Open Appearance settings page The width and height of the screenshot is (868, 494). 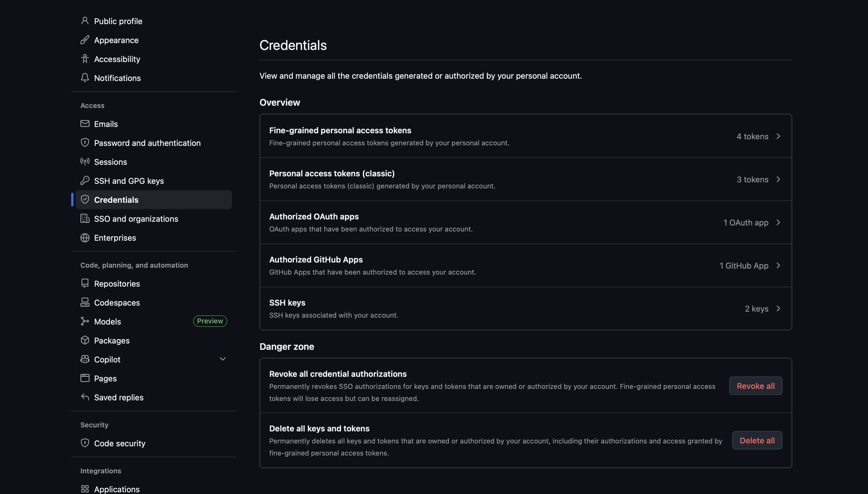pos(154,40)
